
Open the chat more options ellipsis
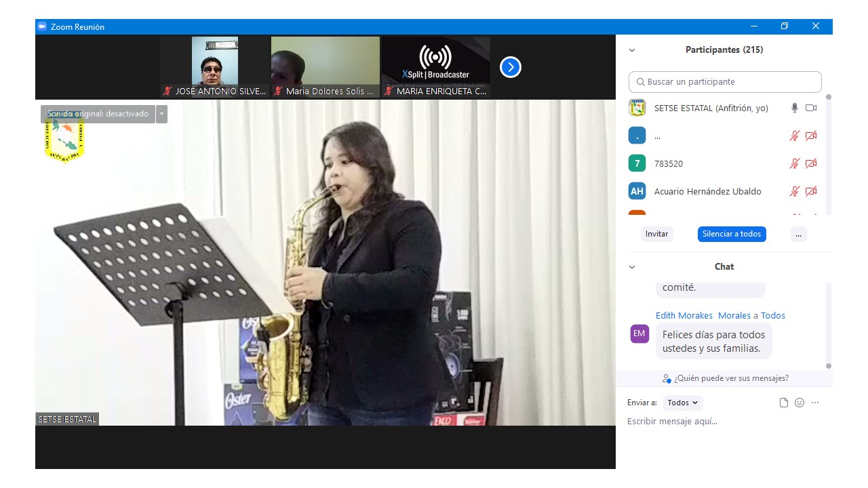(x=815, y=403)
